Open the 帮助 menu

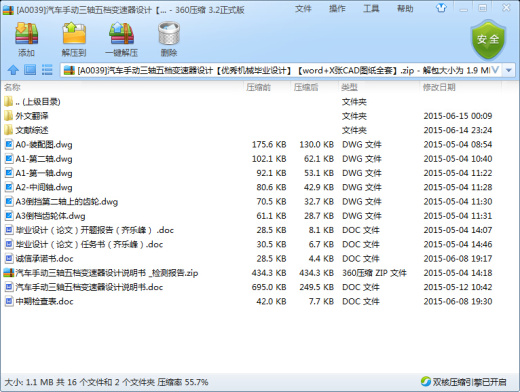tap(405, 9)
